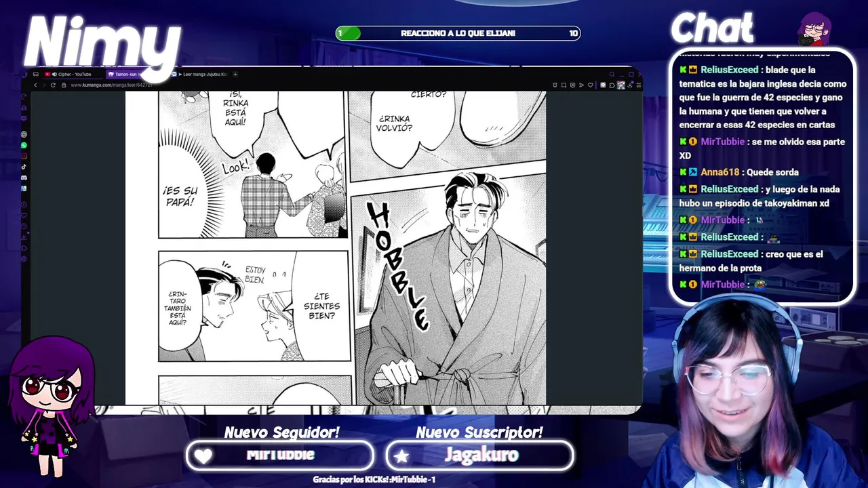Viewport: 868px width, 488px height.
Task: Click the MirTubbie new follower label
Action: [x=280, y=455]
